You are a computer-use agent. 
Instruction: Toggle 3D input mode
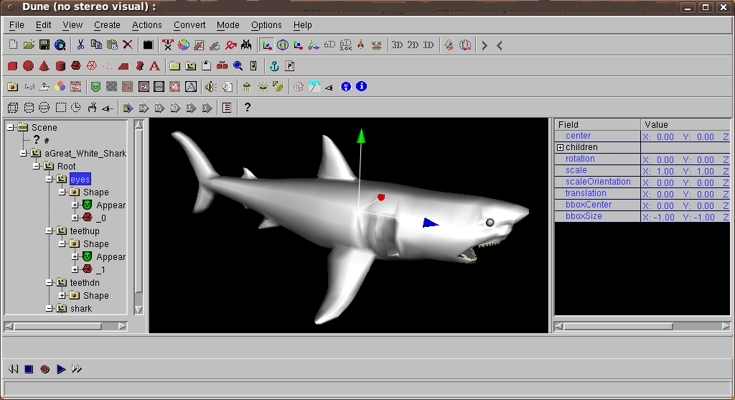pyautogui.click(x=397, y=45)
